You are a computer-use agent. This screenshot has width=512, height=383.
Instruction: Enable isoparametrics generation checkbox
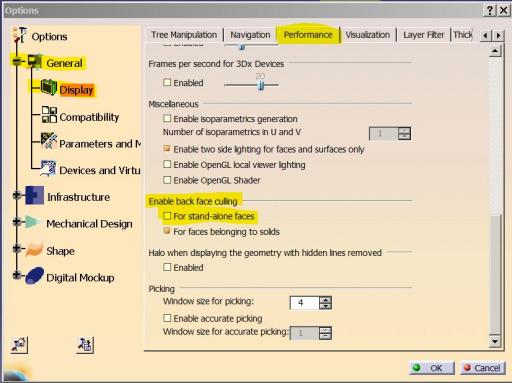167,118
